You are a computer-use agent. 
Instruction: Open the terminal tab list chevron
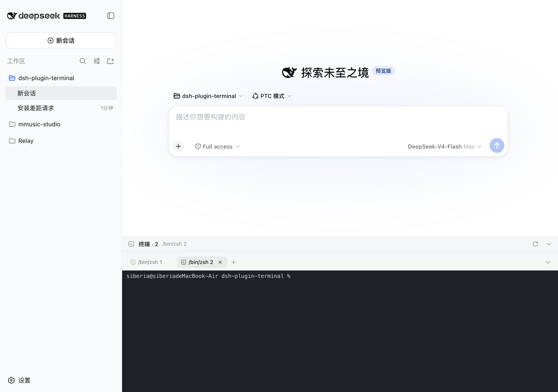(548, 262)
